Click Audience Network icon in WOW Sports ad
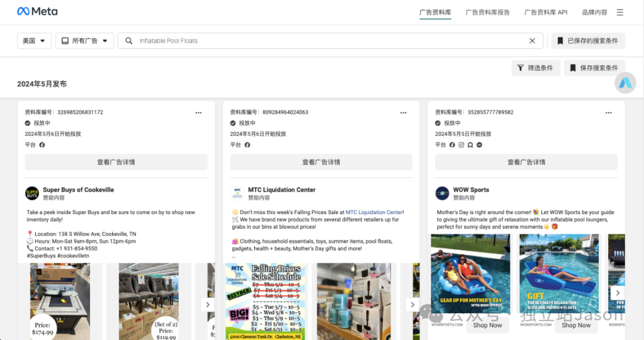The width and height of the screenshot is (644, 340). pyautogui.click(x=470, y=144)
